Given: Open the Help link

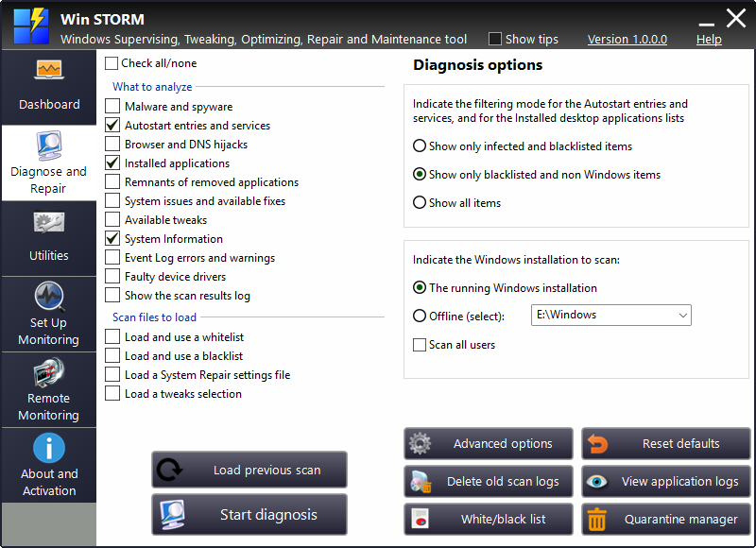Looking at the screenshot, I should pyautogui.click(x=709, y=40).
